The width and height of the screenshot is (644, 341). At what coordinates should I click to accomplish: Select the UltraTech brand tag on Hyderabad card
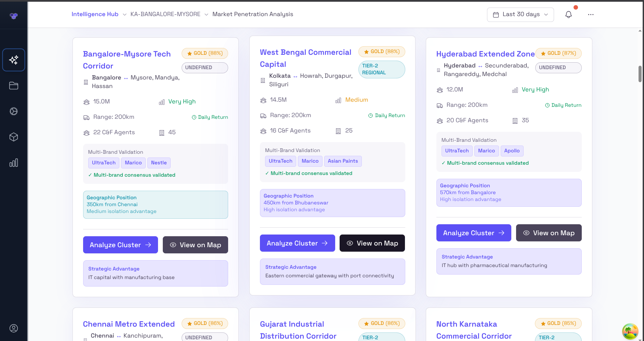point(457,151)
